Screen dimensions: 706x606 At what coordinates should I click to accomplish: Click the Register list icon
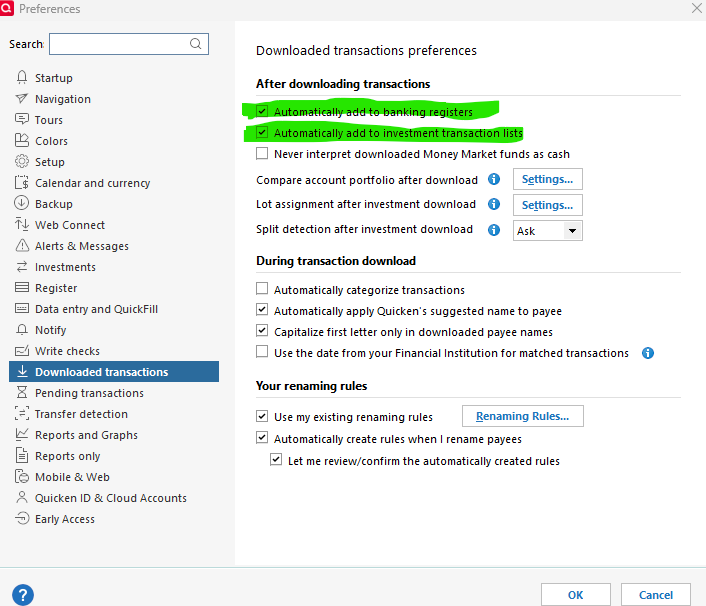click(x=22, y=287)
